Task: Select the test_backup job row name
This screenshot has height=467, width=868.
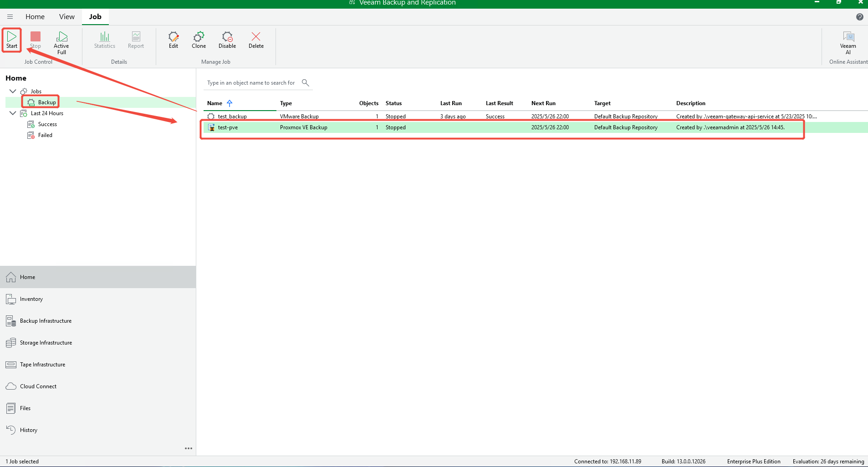Action: (232, 117)
